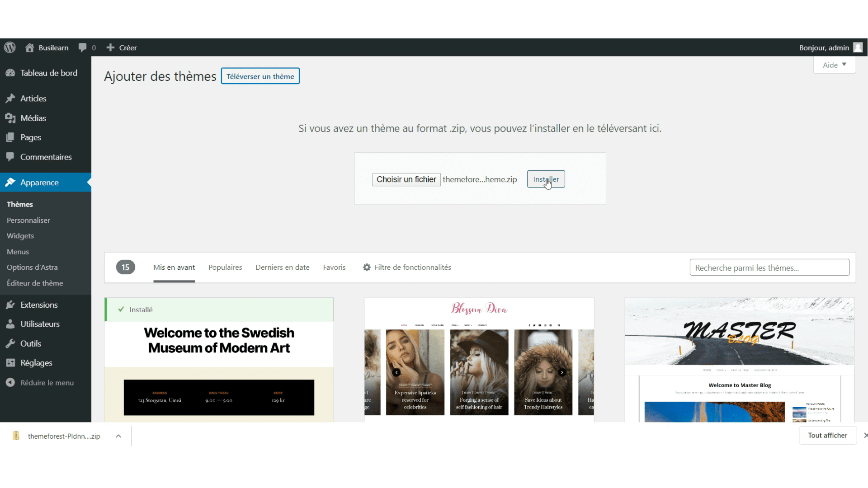
Task: Click the installed theme checkmark toggle
Action: [122, 309]
